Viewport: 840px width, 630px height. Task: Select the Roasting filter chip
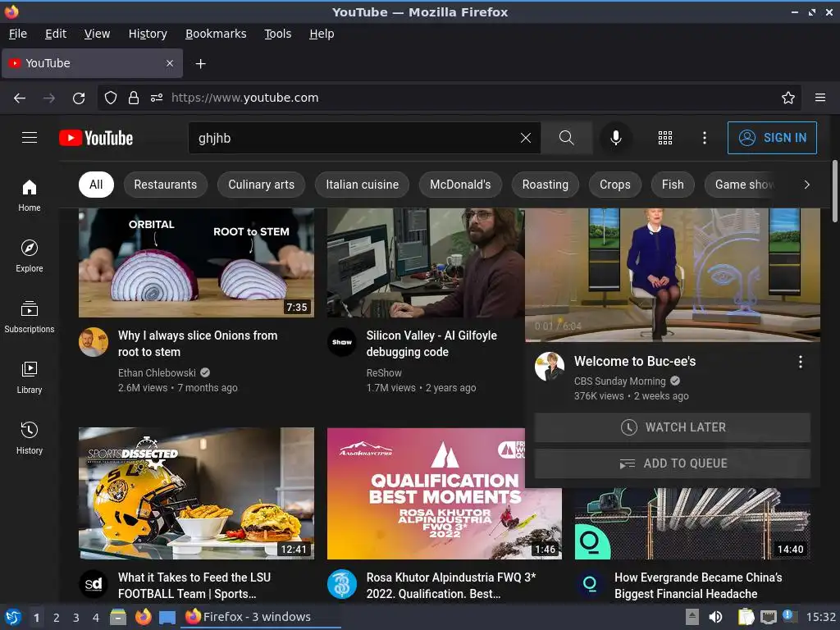coord(545,185)
